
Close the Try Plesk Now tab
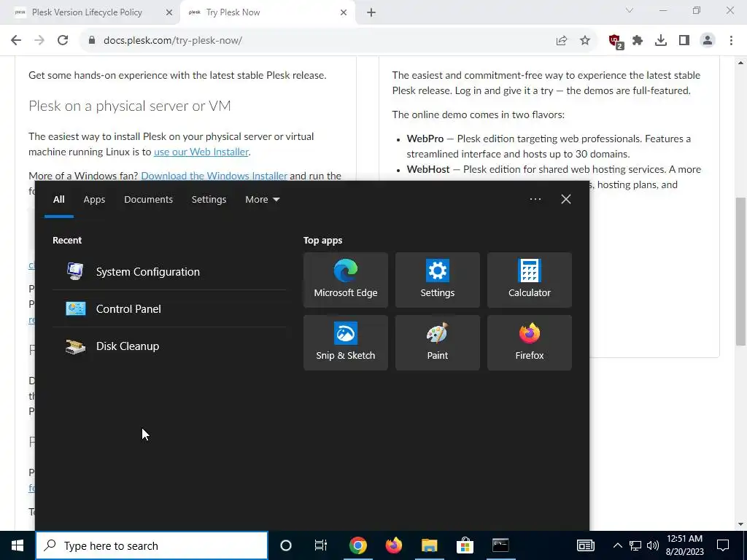[344, 13]
